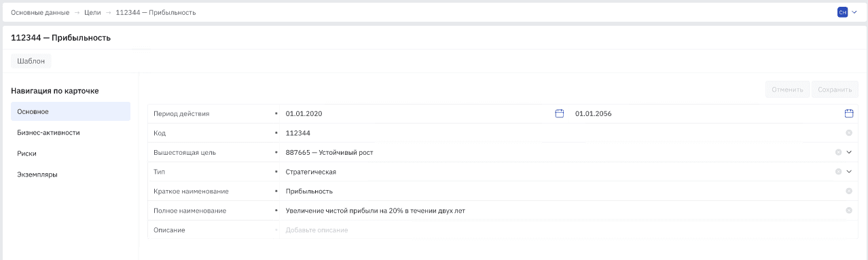Clear the Полное наименование field
The image size is (868, 260).
(848, 210)
